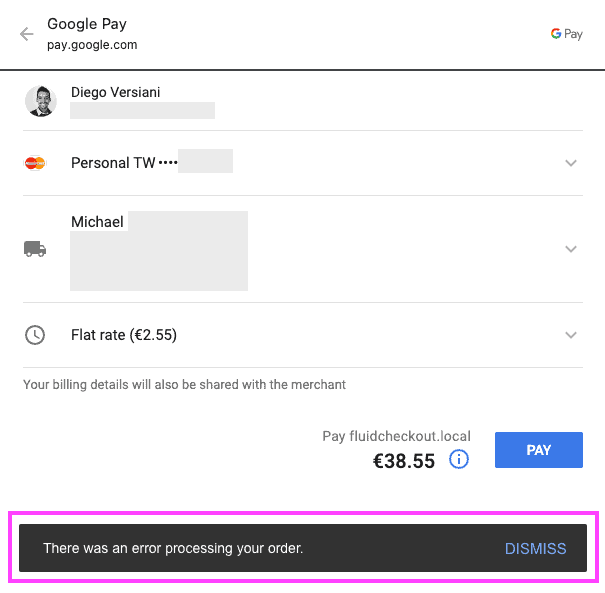Click the Diego Versiani account name
605x593 pixels.
[x=116, y=92]
